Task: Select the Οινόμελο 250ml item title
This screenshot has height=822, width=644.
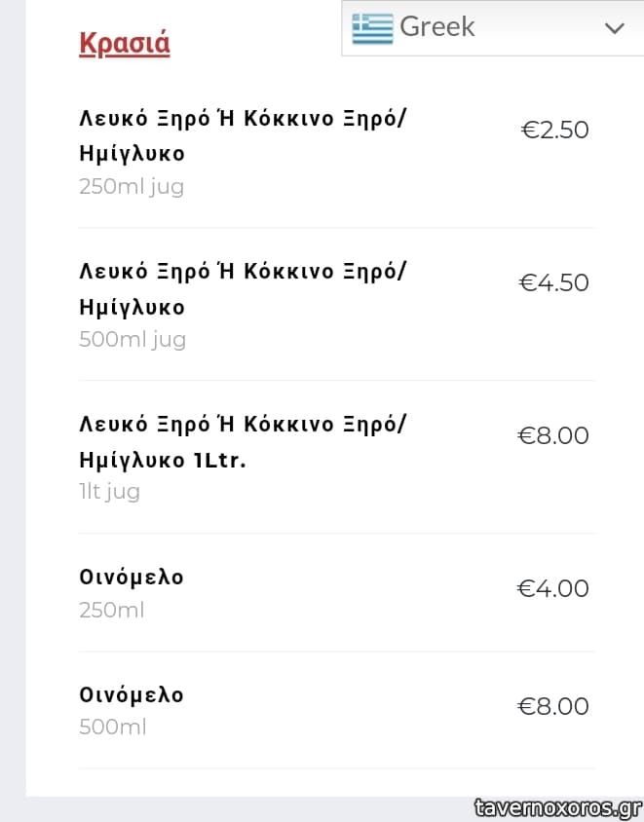Action: 132,578
